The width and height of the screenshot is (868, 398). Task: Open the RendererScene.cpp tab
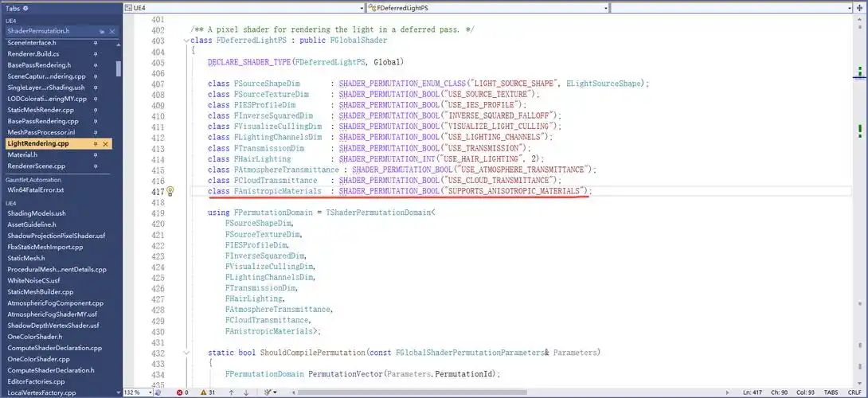coord(37,166)
